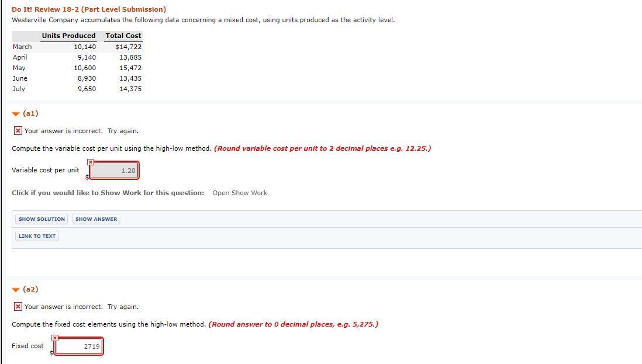Click the Total Cost column header
This screenshot has width=642, height=364.
click(123, 36)
